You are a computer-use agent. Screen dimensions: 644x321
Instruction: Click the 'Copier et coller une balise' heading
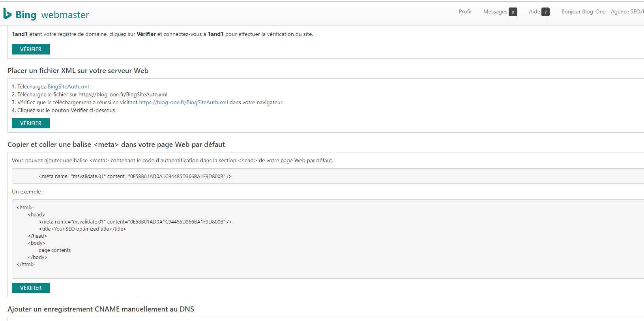click(116, 145)
